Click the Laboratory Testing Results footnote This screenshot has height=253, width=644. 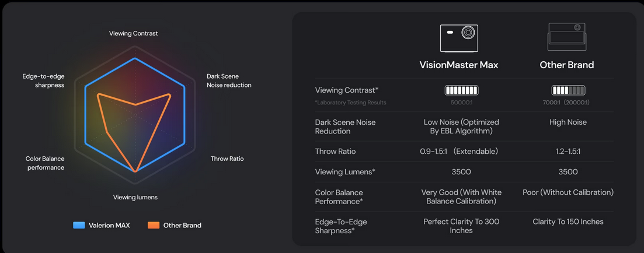(x=350, y=103)
